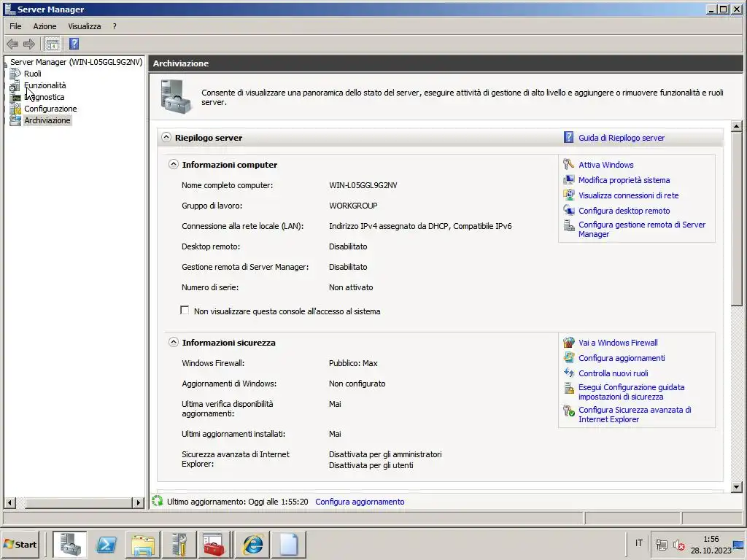
Task: Click the Back arrow toolbar icon
Action: click(x=12, y=44)
